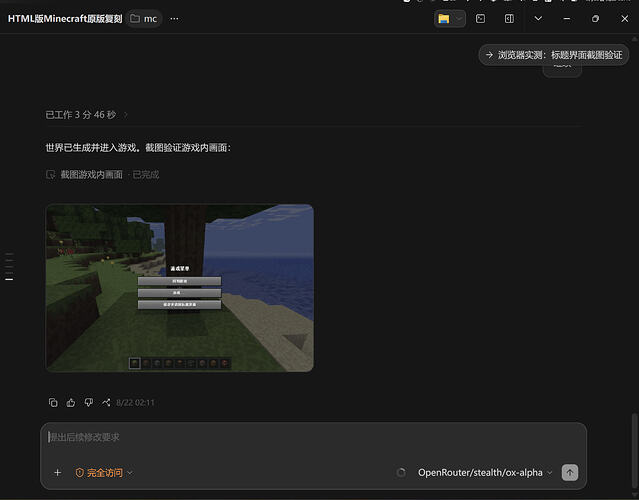Click the collapse chevron in title bar
The height and width of the screenshot is (500, 639).
click(538, 19)
